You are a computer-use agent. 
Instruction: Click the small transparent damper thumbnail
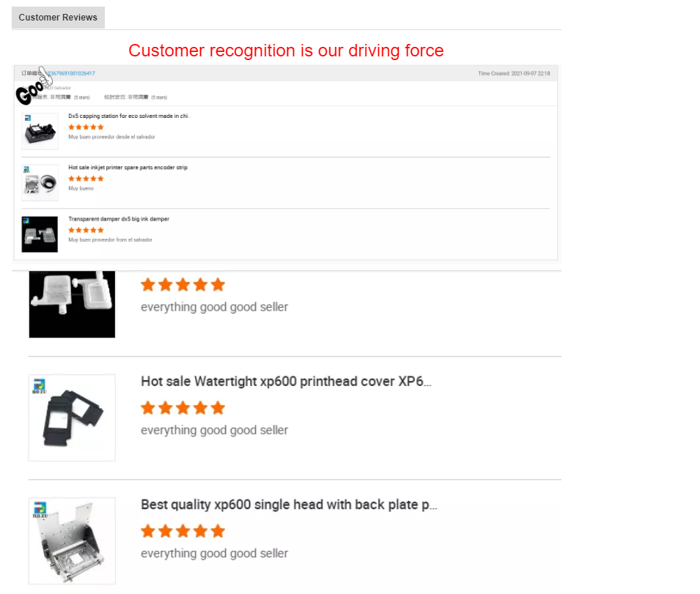pyautogui.click(x=40, y=234)
